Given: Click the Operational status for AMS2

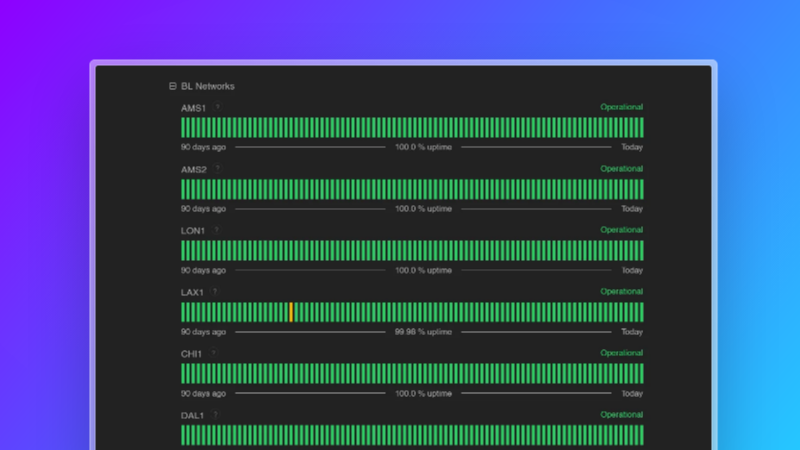Looking at the screenshot, I should (621, 169).
